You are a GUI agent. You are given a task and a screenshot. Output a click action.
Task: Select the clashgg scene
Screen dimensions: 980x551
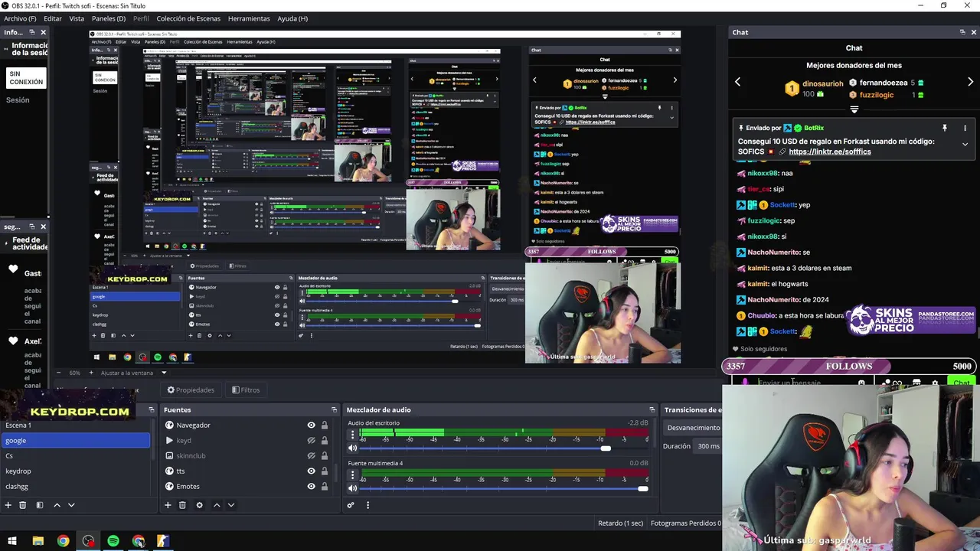(x=75, y=486)
